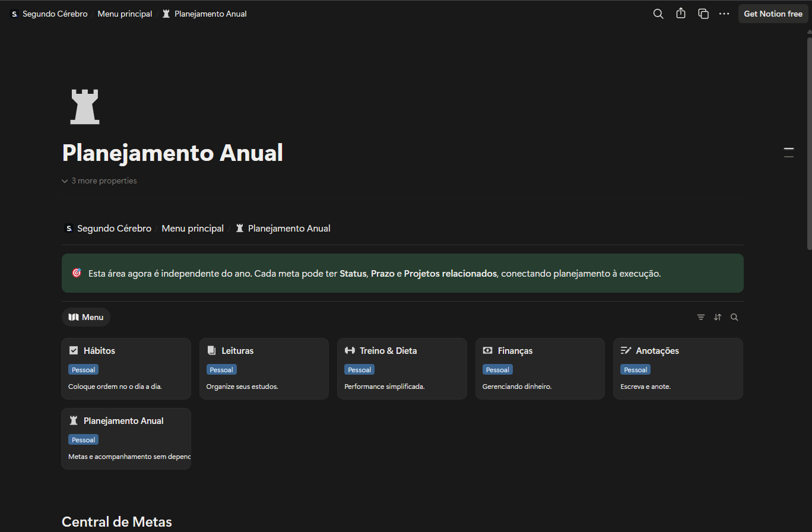Image resolution: width=812 pixels, height=532 pixels.
Task: Select the Menu view tab
Action: coord(86,317)
